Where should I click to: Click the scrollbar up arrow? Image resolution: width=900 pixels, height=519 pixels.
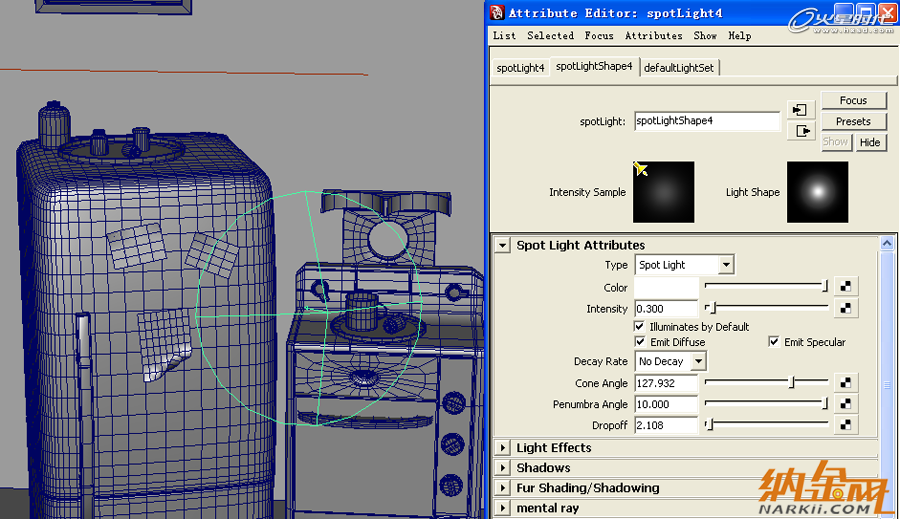pos(887,243)
